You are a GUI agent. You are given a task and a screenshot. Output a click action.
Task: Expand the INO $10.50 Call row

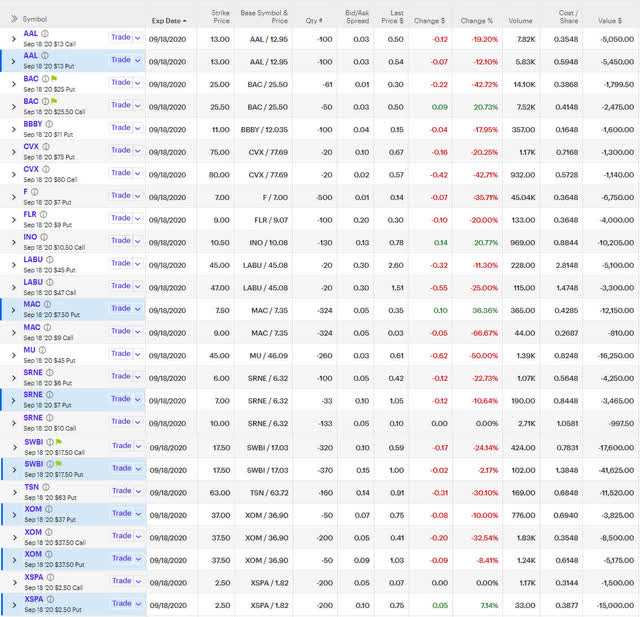click(x=13, y=242)
